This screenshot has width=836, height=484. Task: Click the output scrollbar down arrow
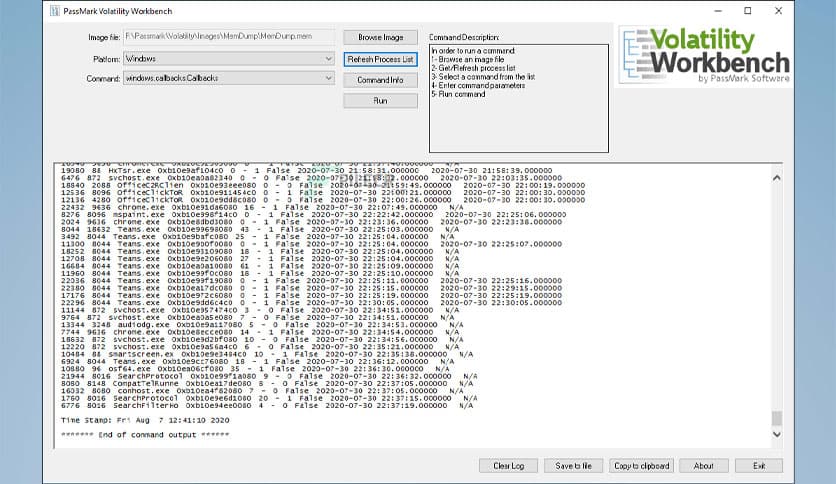777,434
